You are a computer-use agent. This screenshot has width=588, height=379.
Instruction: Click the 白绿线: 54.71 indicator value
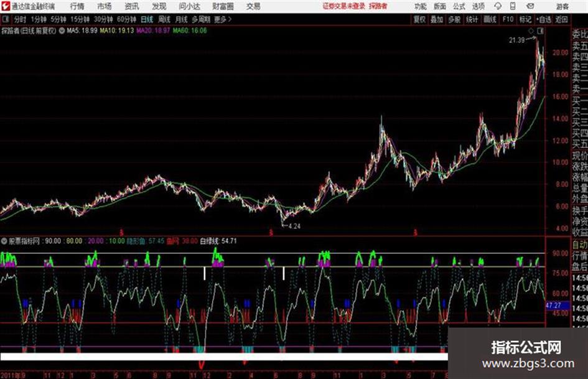click(218, 241)
